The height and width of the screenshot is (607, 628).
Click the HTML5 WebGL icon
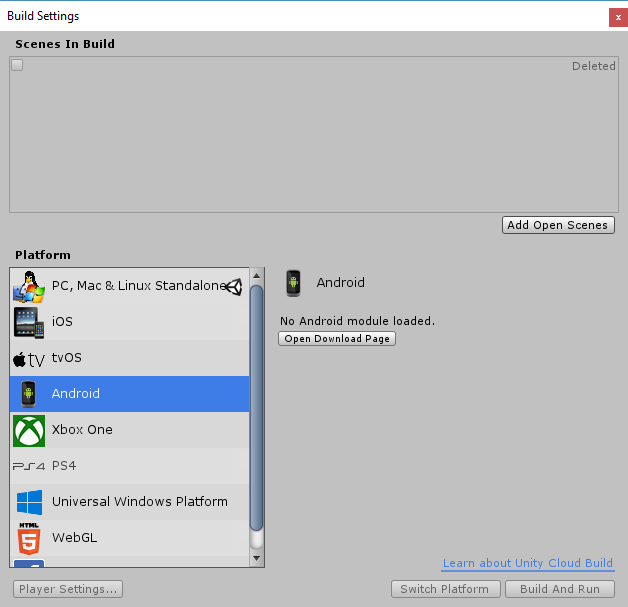pyautogui.click(x=29, y=539)
